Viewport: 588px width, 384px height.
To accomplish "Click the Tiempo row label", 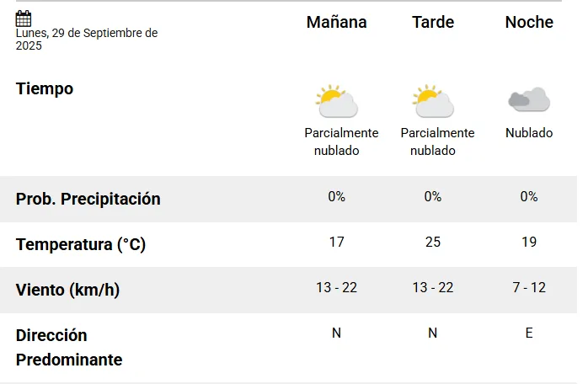I will pyautogui.click(x=45, y=88).
